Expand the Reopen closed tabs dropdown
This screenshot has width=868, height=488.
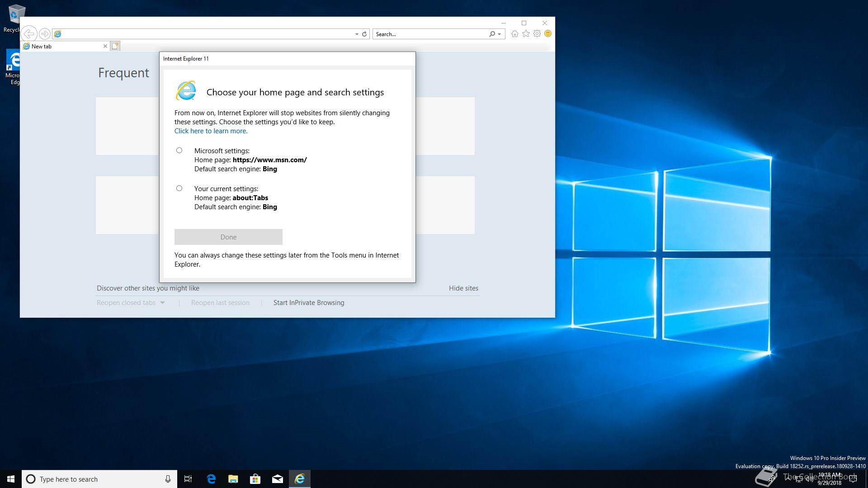coord(163,303)
